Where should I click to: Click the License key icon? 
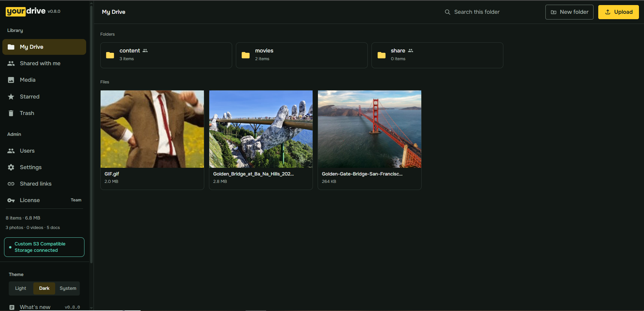pyautogui.click(x=11, y=200)
